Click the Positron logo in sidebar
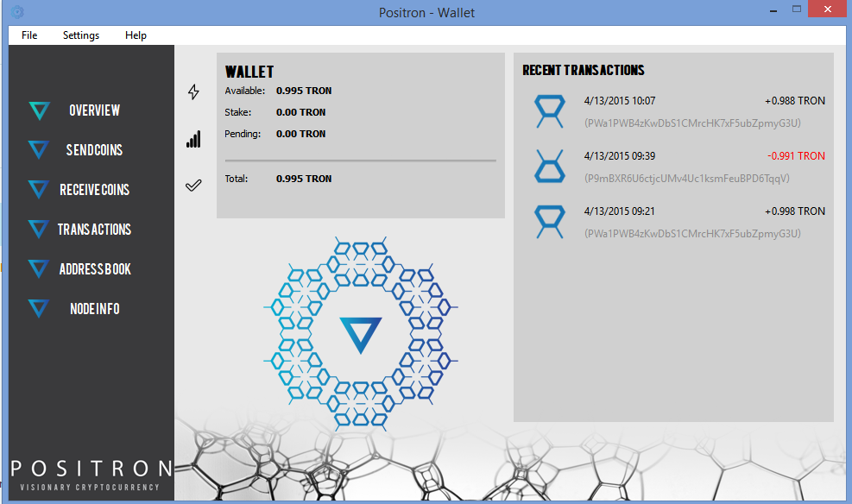Image resolution: width=852 pixels, height=504 pixels. (92, 474)
